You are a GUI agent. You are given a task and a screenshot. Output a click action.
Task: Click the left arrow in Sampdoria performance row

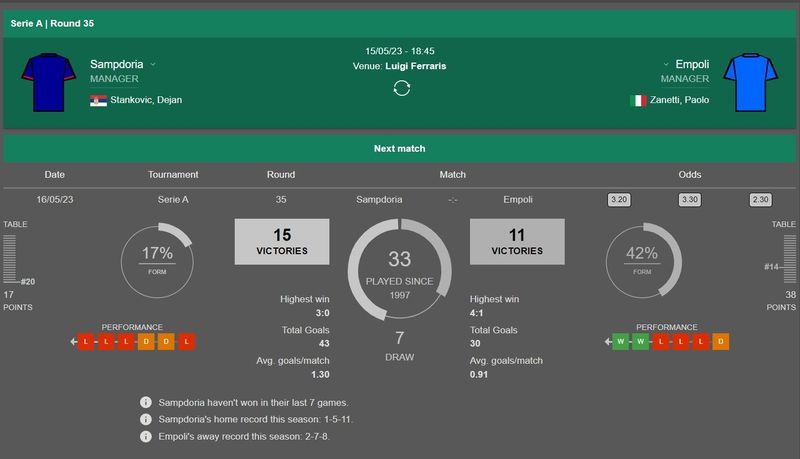73,342
